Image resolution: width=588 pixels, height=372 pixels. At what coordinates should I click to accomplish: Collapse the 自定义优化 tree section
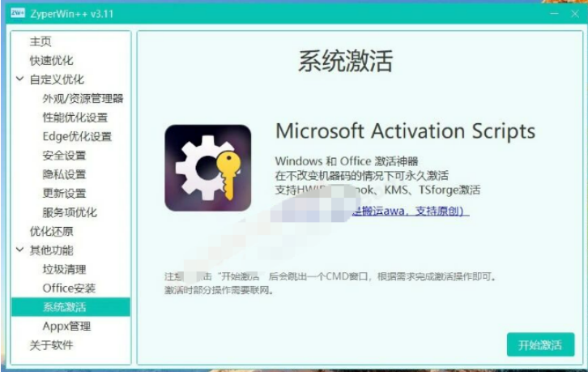pyautogui.click(x=19, y=79)
